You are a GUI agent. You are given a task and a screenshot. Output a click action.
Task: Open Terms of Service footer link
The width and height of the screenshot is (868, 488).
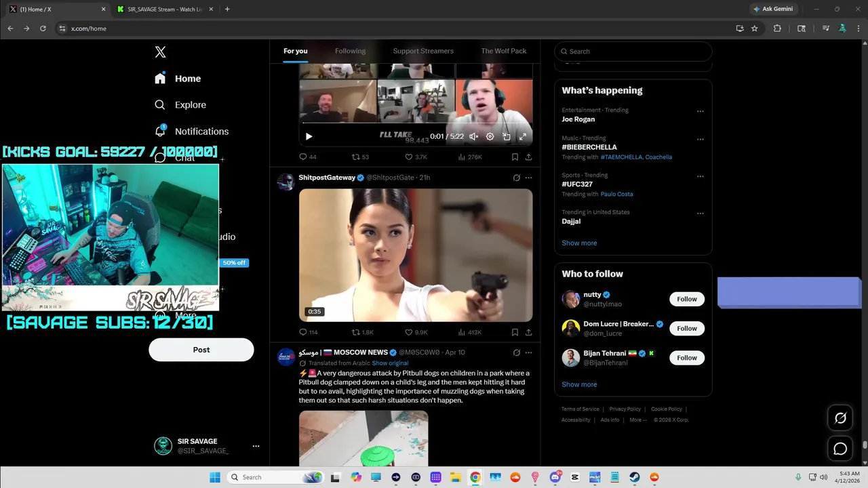click(x=580, y=409)
